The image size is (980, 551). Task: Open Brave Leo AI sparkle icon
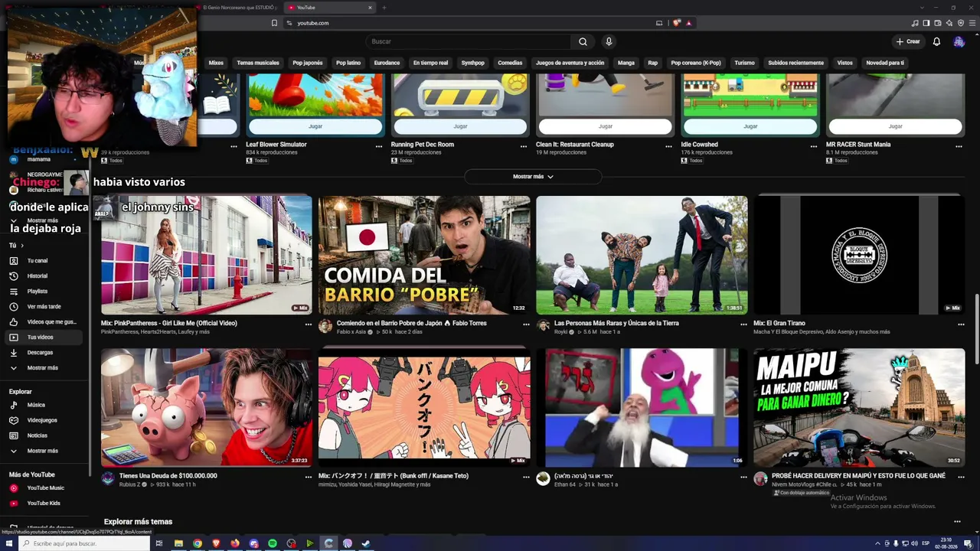pyautogui.click(x=949, y=23)
